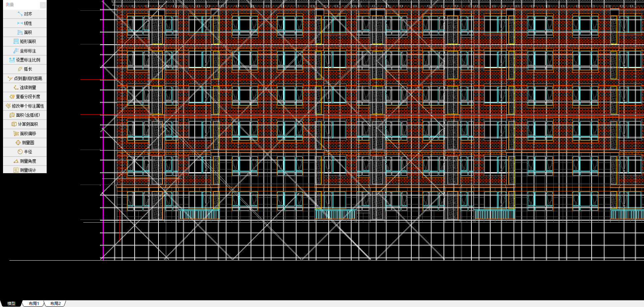Viewport: 644px width, 307px height.
Task: Select the 面积 area measure tool
Action: point(25,32)
